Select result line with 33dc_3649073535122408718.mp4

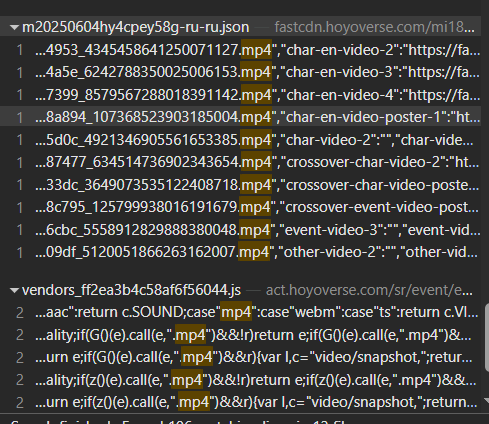tap(240, 185)
